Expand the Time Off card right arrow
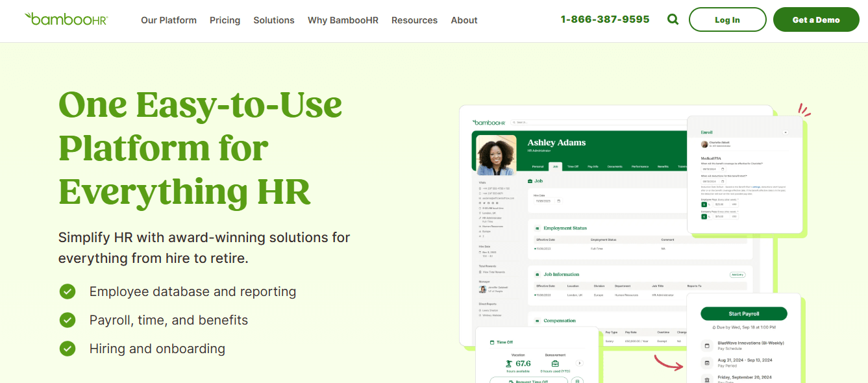 (x=580, y=363)
